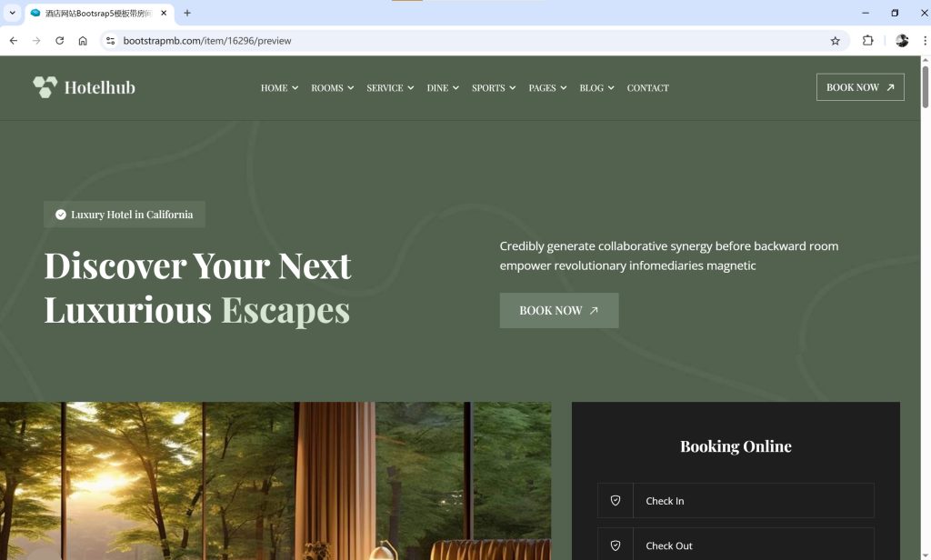
Task: Click the BOOK NOW button under hero text
Action: [x=559, y=311]
